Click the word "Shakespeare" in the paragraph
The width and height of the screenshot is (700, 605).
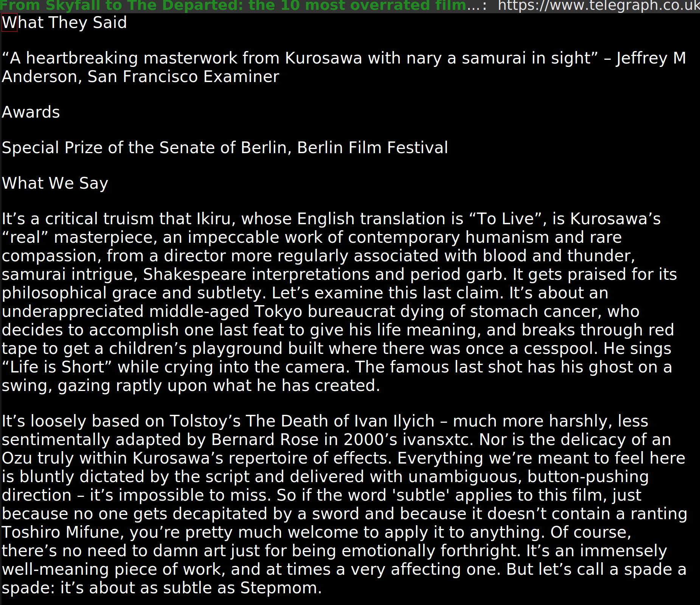[x=195, y=275]
